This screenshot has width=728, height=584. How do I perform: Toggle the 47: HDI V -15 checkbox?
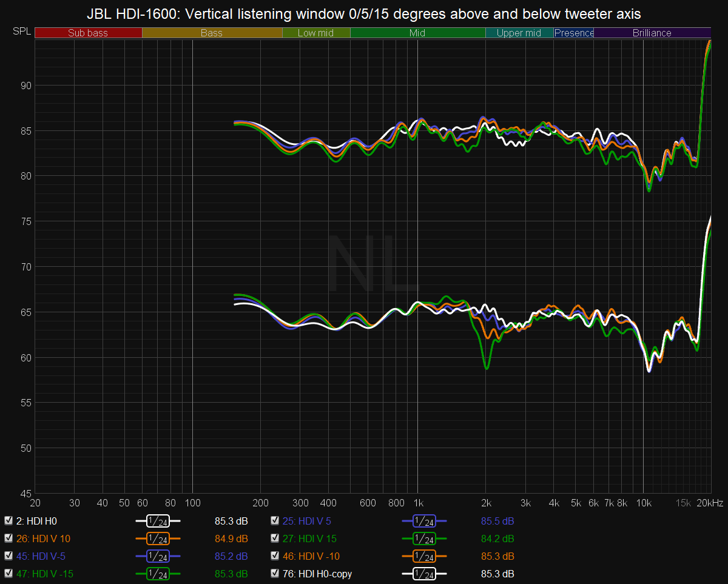pos(8,573)
